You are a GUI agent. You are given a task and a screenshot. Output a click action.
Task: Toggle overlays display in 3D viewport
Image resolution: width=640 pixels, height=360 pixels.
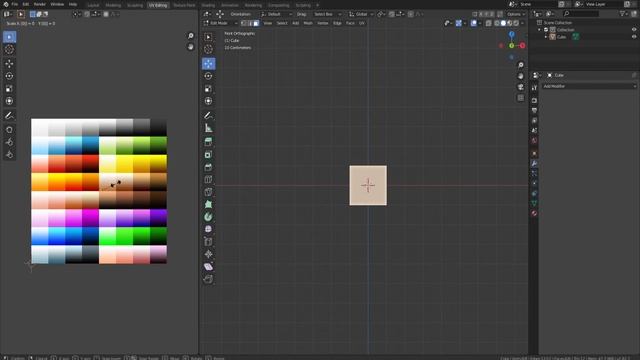(474, 23)
